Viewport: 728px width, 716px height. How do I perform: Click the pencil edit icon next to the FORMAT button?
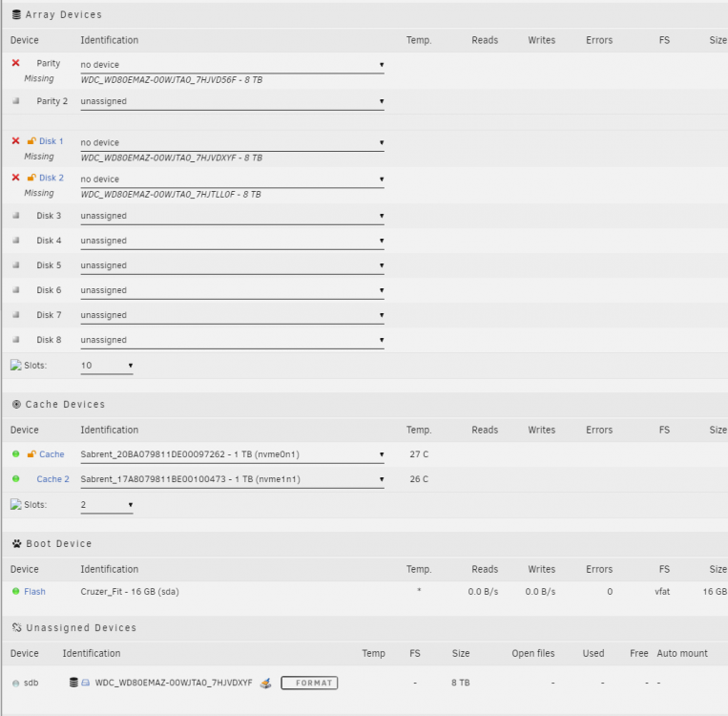pyautogui.click(x=265, y=683)
